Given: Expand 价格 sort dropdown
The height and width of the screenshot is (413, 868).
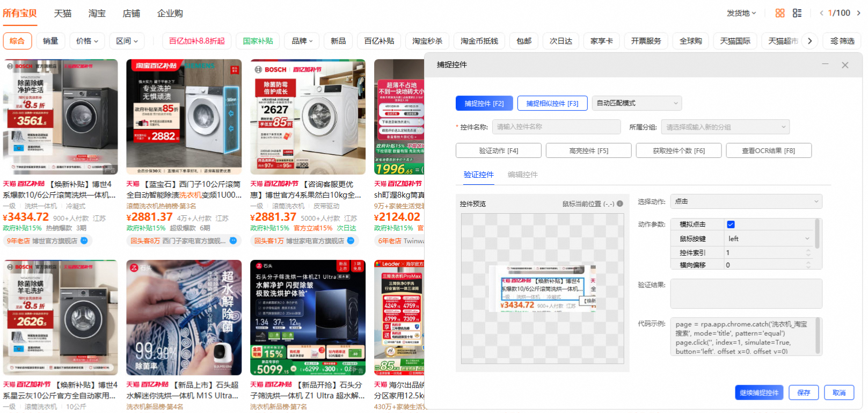Looking at the screenshot, I should (x=87, y=41).
